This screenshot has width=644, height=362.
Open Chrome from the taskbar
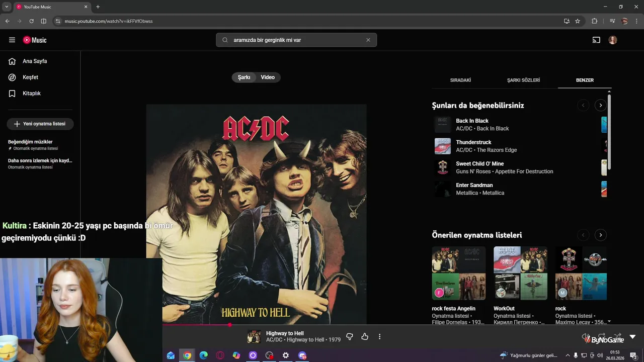[x=187, y=355]
